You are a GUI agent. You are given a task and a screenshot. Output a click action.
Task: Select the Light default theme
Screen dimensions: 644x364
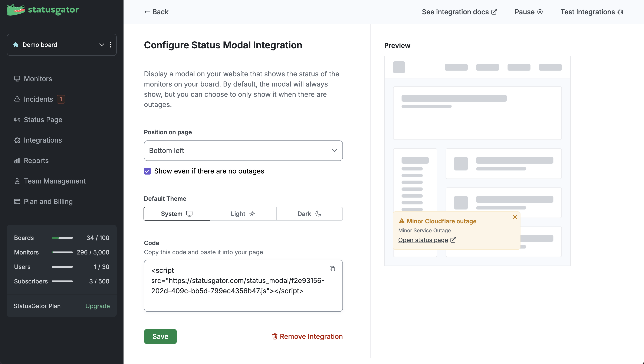coord(243,214)
